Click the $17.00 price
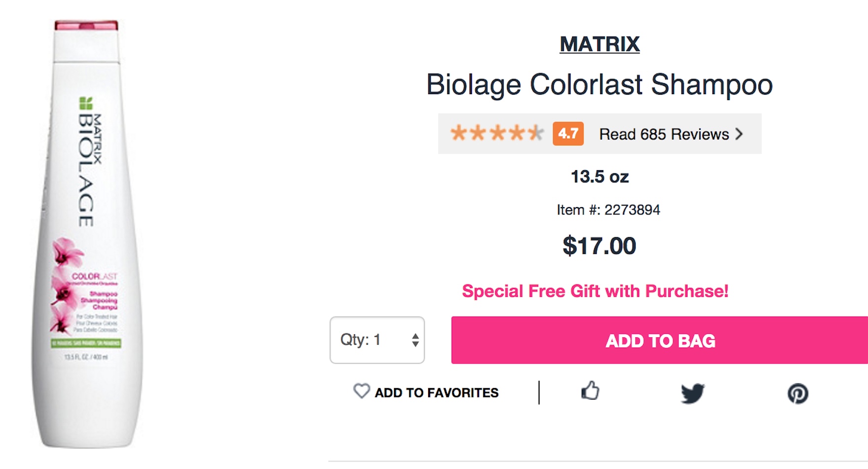The height and width of the screenshot is (469, 868). point(599,246)
